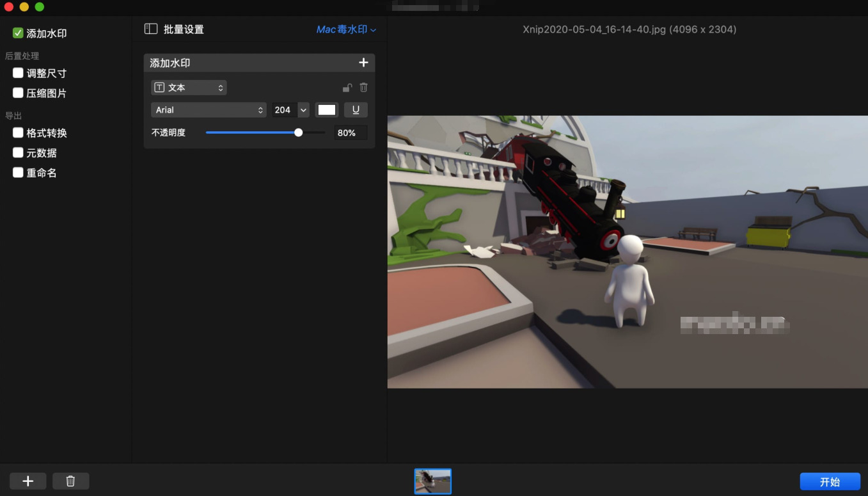Image resolution: width=868 pixels, height=496 pixels.
Task: Click the 开始 button
Action: tap(830, 482)
